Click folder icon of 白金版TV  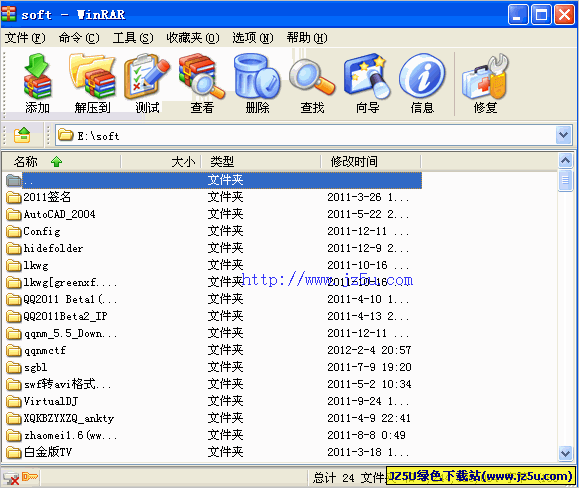pos(14,452)
